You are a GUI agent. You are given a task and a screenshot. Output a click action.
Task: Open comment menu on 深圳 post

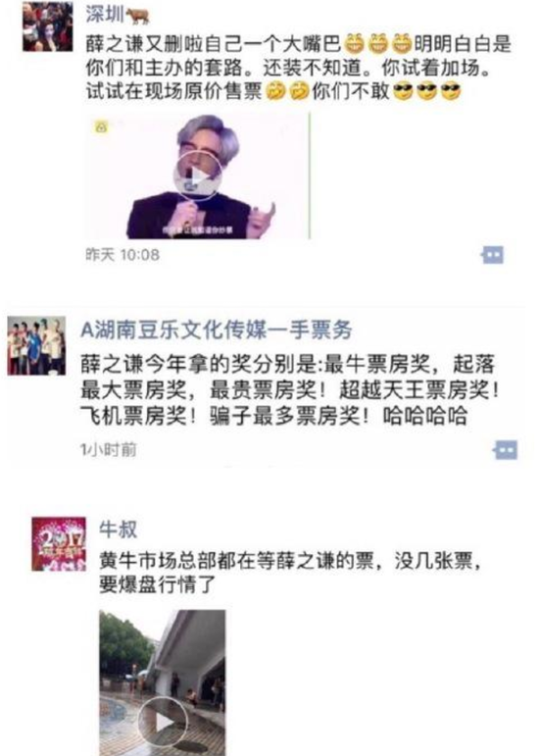pos(493,255)
